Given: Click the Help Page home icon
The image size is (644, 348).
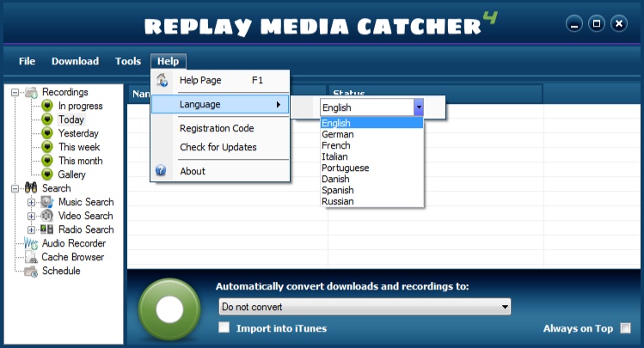Looking at the screenshot, I should pyautogui.click(x=162, y=80).
